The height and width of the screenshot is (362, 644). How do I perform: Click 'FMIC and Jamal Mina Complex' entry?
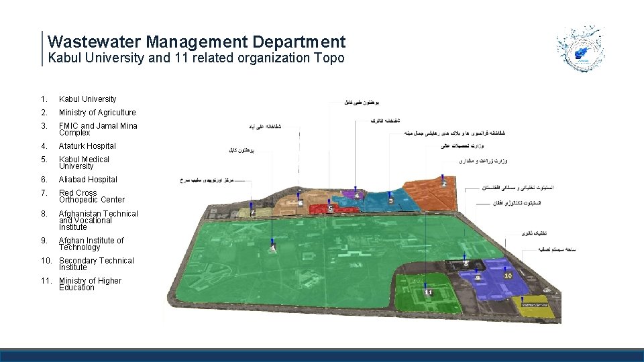98,129
